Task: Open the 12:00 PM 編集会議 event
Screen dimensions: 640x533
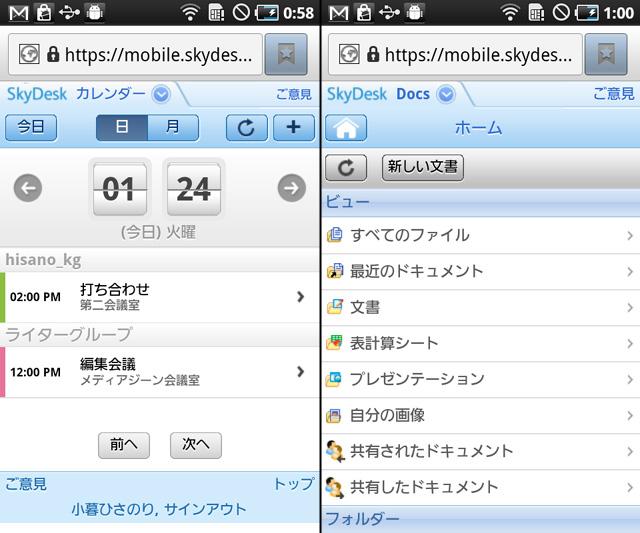Action: 160,372
